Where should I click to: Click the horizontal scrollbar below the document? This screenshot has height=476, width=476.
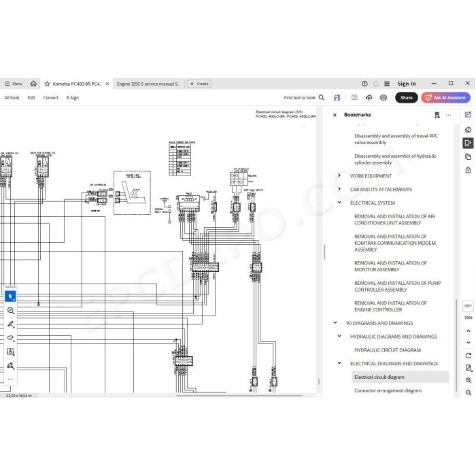click(x=239, y=396)
